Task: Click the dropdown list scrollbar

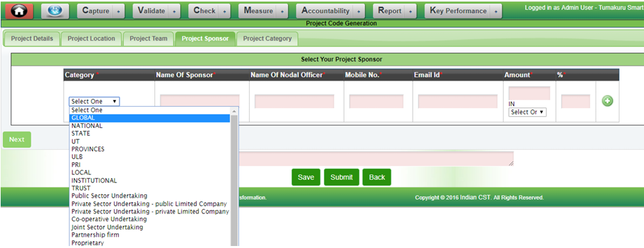Action: tap(235, 177)
